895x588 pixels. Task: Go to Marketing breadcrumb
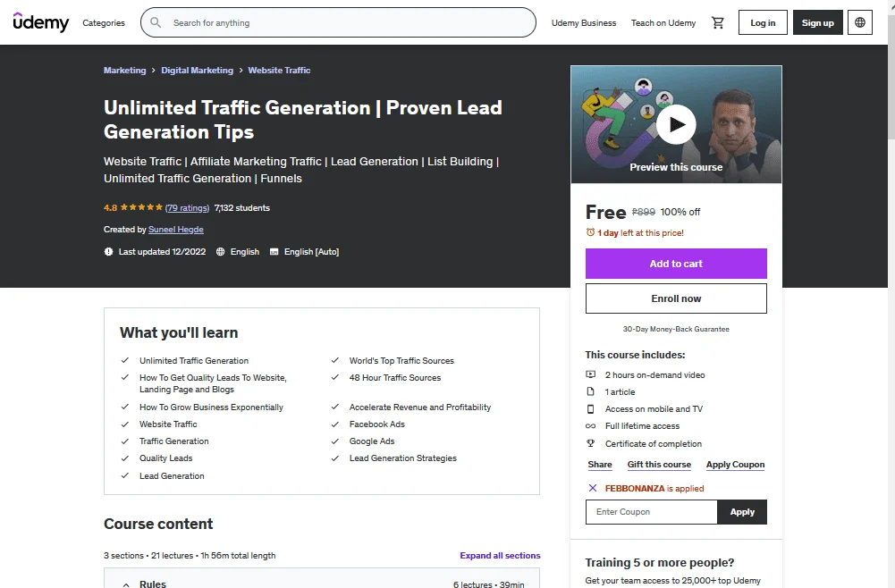[x=124, y=71]
